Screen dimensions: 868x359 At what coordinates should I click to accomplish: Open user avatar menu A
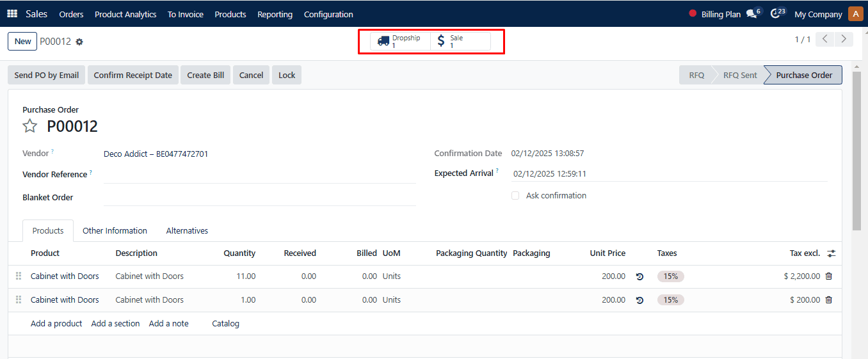click(x=855, y=13)
